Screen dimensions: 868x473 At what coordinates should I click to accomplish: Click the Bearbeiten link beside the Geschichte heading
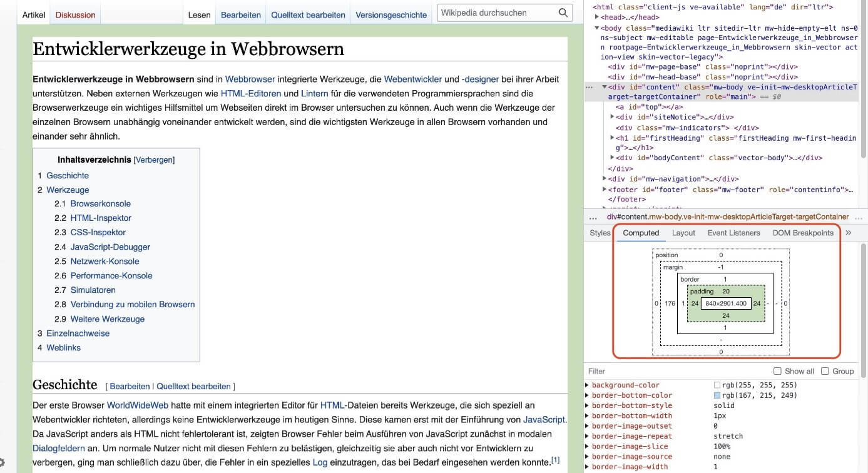tap(130, 387)
